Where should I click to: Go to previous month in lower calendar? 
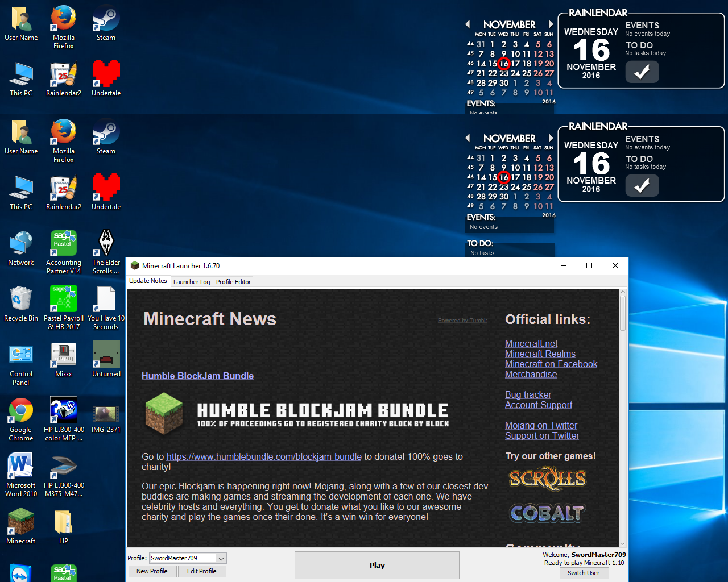[468, 138]
